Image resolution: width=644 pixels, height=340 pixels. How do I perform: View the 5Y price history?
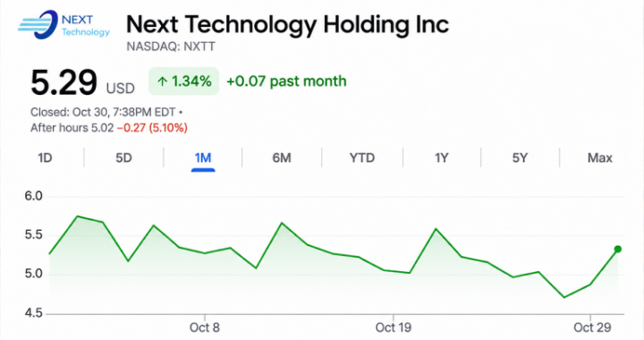click(520, 158)
